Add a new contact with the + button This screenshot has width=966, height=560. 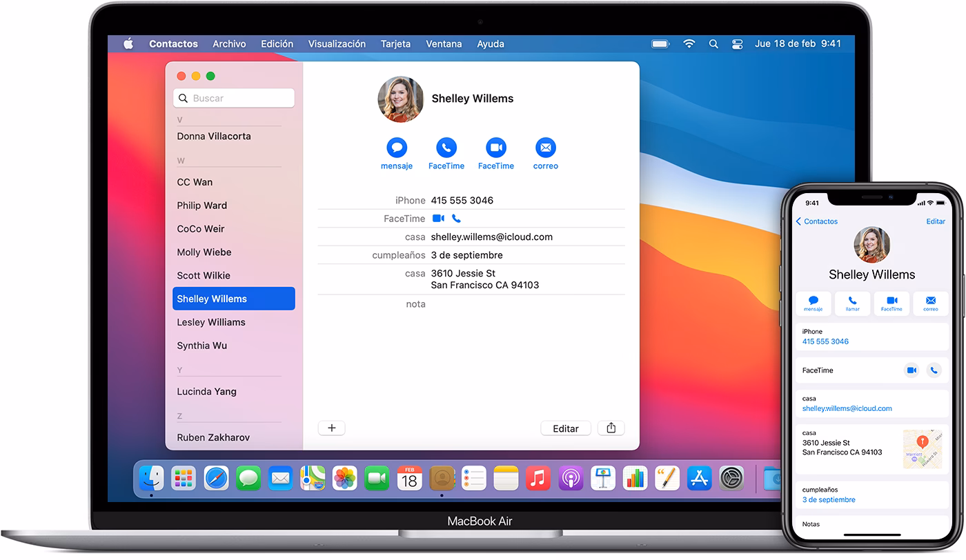click(x=331, y=428)
